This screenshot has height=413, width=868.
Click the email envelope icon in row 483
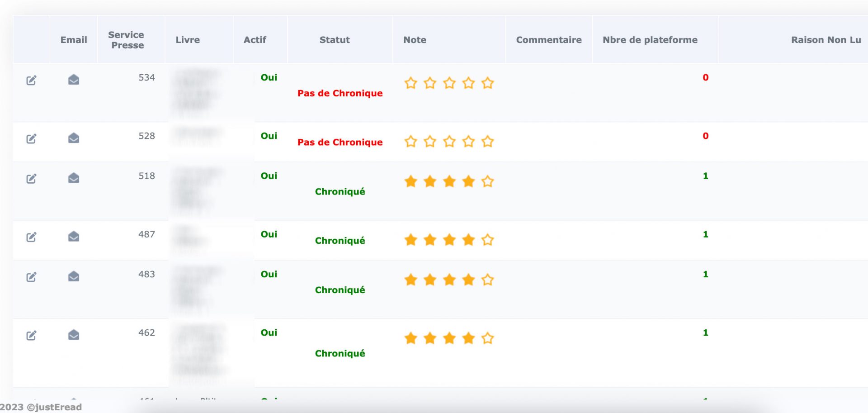pyautogui.click(x=74, y=276)
